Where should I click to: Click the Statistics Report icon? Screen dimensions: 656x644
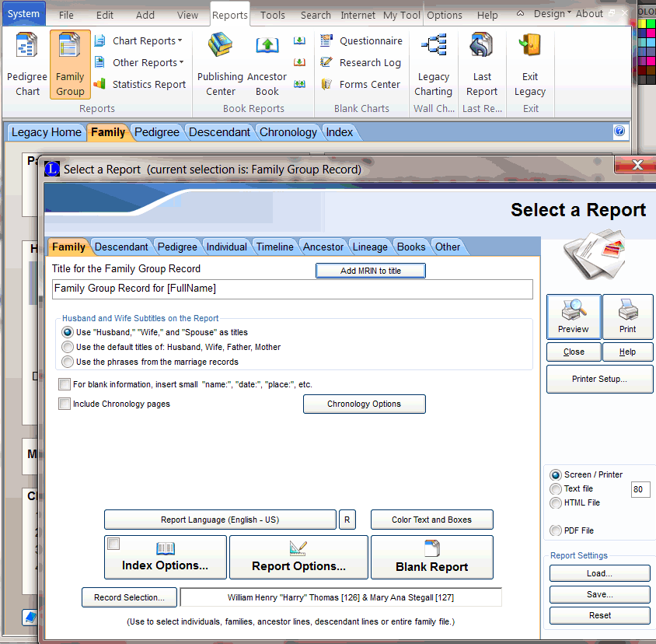[99, 84]
